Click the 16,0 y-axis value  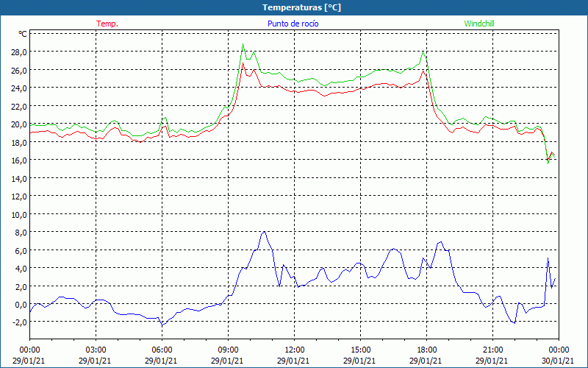pyautogui.click(x=19, y=160)
